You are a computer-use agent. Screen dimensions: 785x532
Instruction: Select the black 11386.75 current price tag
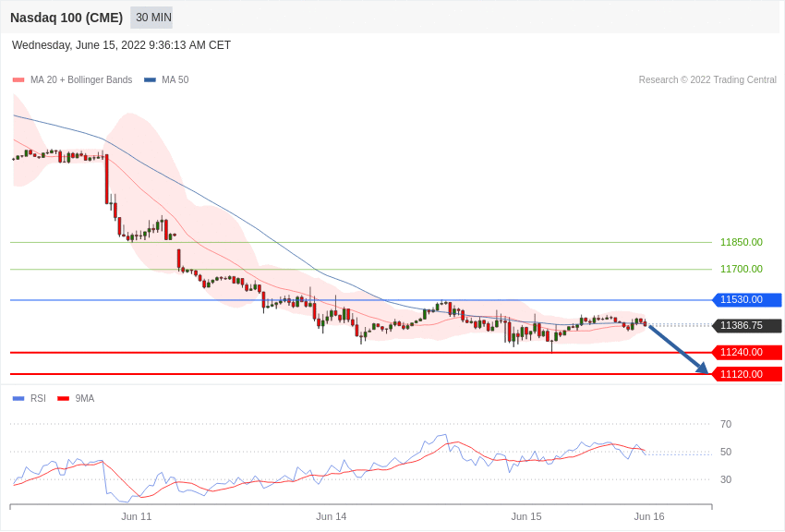[x=746, y=326]
